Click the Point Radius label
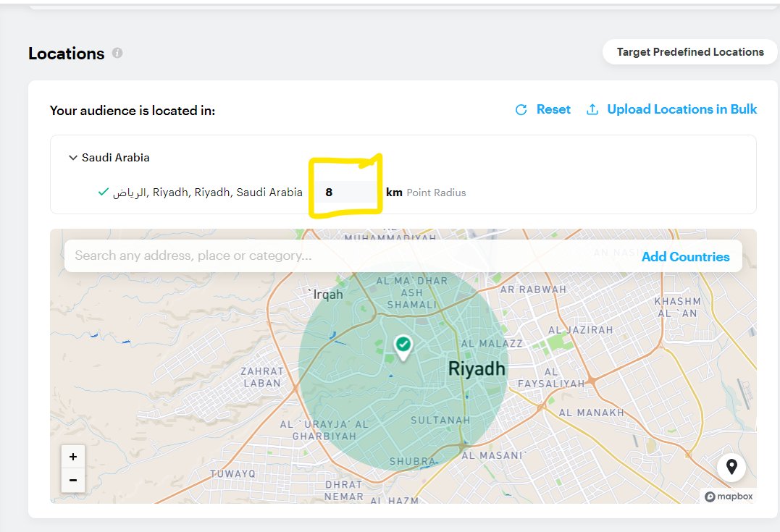 [436, 193]
